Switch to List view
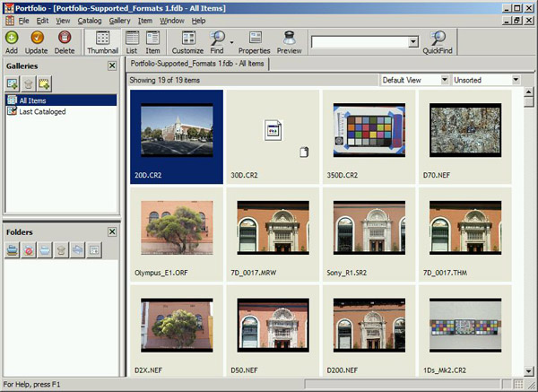The height and width of the screenshot is (392, 538). click(132, 42)
